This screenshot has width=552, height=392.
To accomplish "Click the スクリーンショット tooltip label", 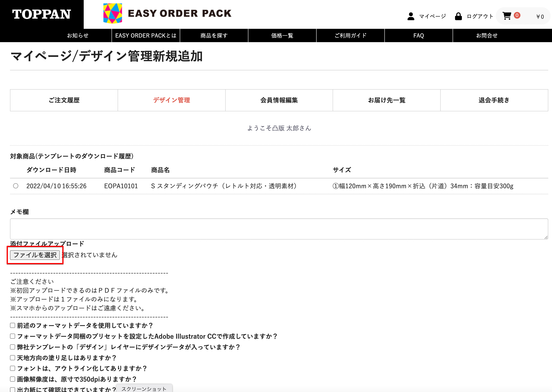I will coord(144,389).
